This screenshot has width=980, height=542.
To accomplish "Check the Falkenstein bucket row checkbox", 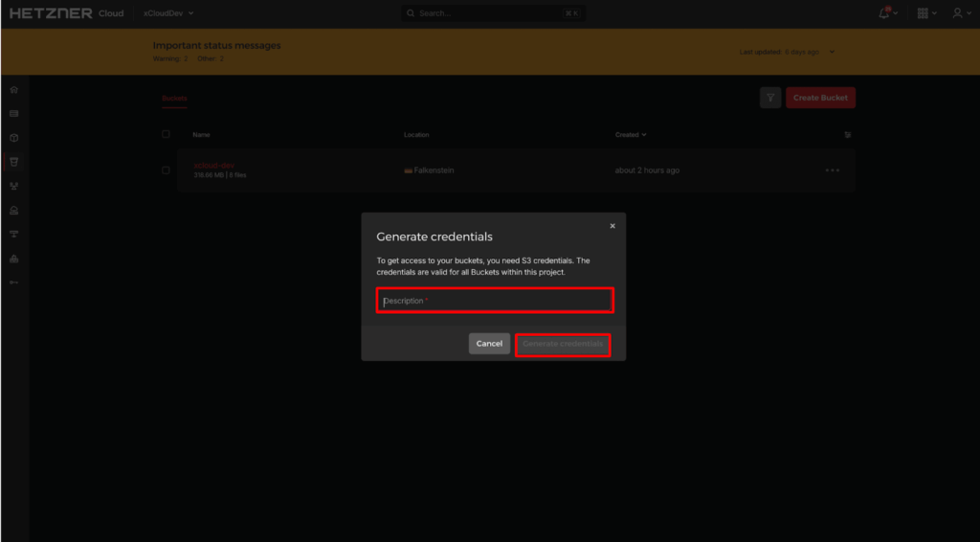I will point(166,170).
